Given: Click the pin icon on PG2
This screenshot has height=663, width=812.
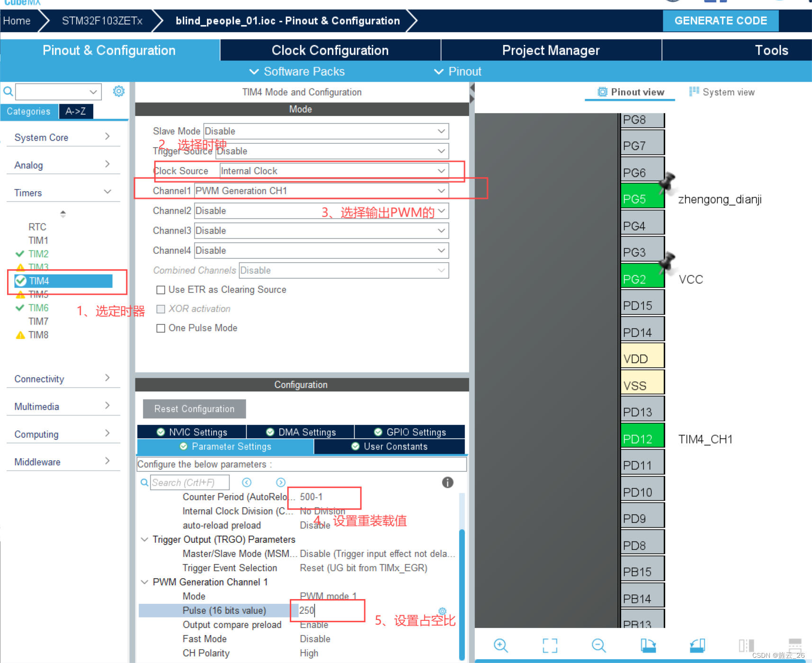Looking at the screenshot, I should [668, 262].
